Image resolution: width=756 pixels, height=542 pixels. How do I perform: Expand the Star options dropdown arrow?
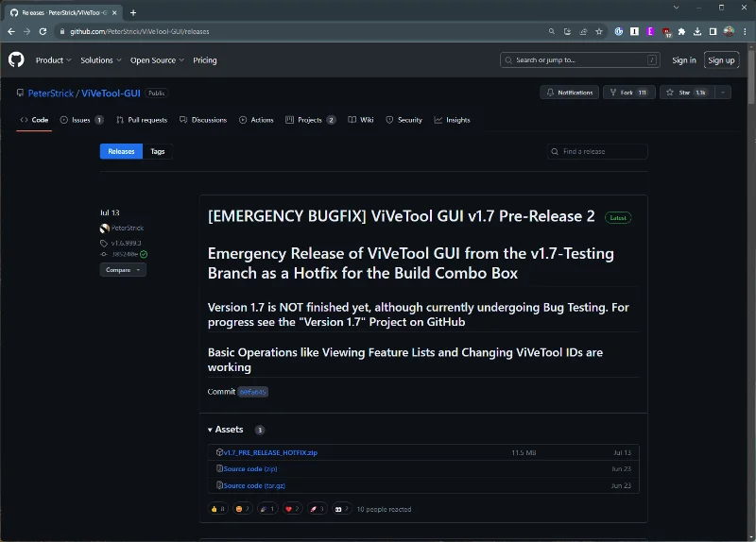pos(723,93)
